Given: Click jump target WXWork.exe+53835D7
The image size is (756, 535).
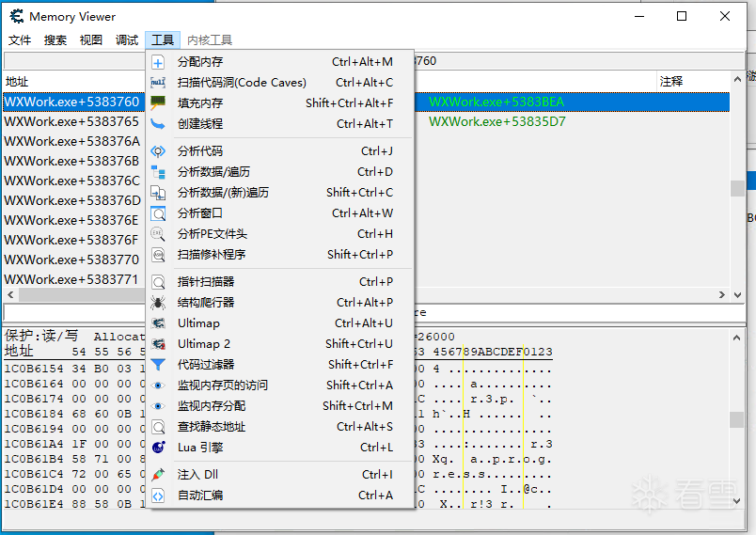Looking at the screenshot, I should pyautogui.click(x=497, y=121).
